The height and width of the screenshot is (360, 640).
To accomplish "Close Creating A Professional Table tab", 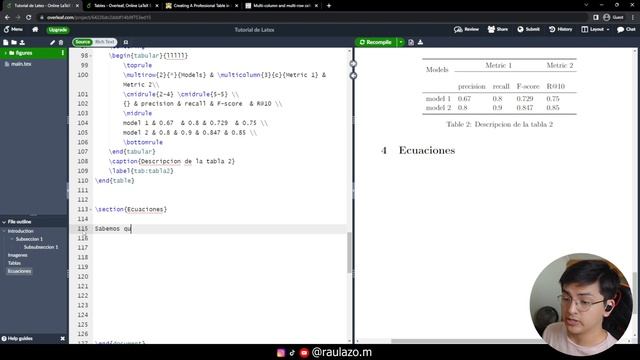I will pyautogui.click(x=236, y=6).
